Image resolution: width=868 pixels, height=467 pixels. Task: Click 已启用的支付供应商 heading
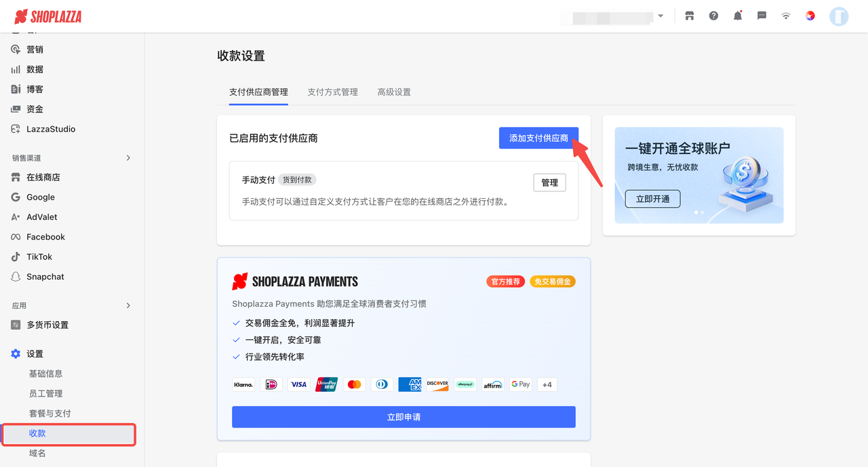tap(273, 138)
